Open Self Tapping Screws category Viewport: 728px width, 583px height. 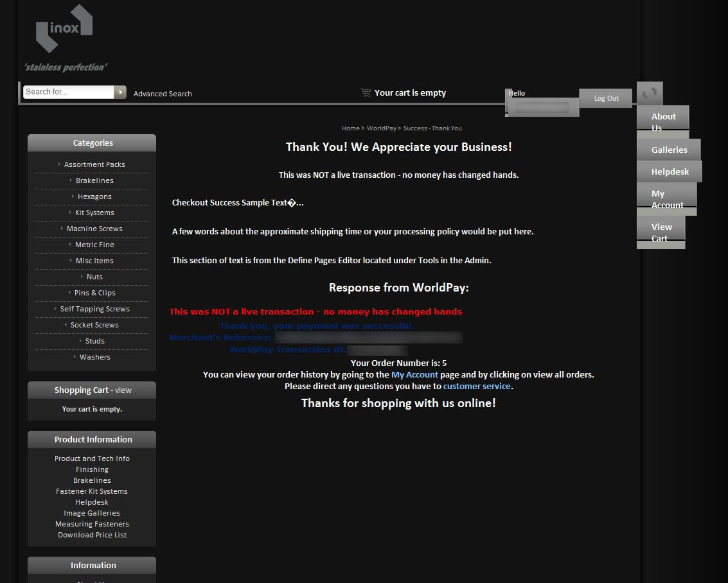tap(94, 309)
